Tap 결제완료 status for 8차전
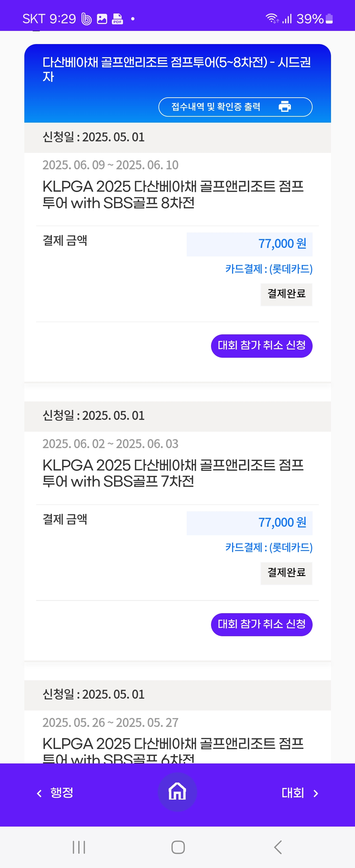Screen dimensions: 355x868 tap(286, 294)
